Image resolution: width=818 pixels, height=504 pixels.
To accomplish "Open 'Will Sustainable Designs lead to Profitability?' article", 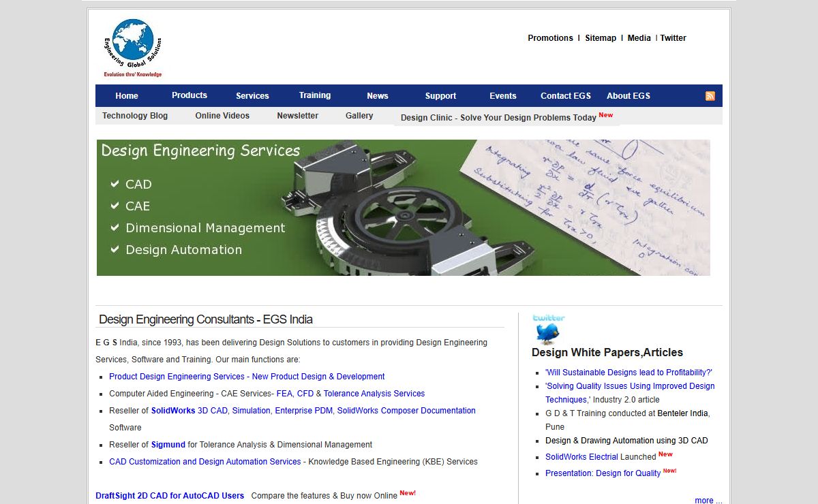I will 628,373.
